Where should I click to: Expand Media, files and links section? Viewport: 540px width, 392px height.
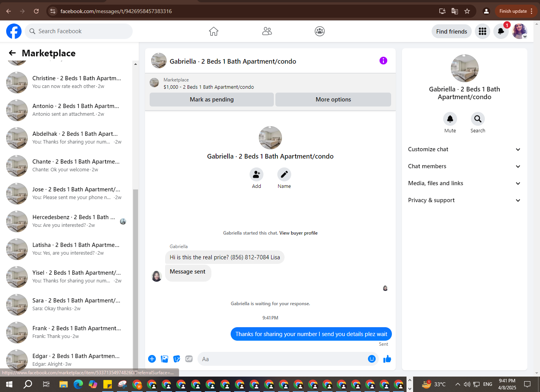(x=464, y=183)
